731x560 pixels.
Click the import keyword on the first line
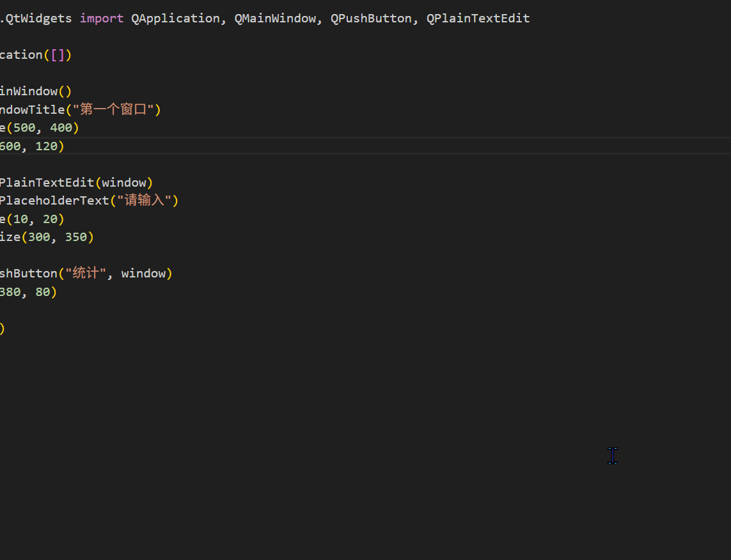click(101, 18)
